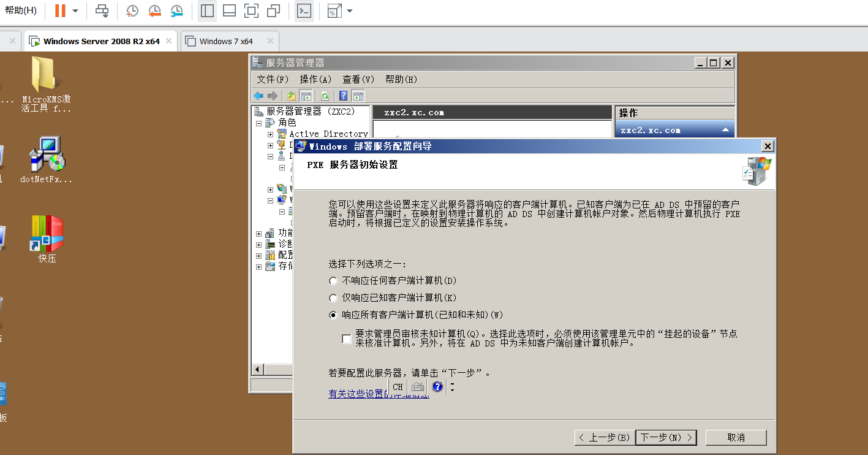Click the Forward arrow in Server Manager toolbar
The width and height of the screenshot is (868, 455).
(273, 96)
